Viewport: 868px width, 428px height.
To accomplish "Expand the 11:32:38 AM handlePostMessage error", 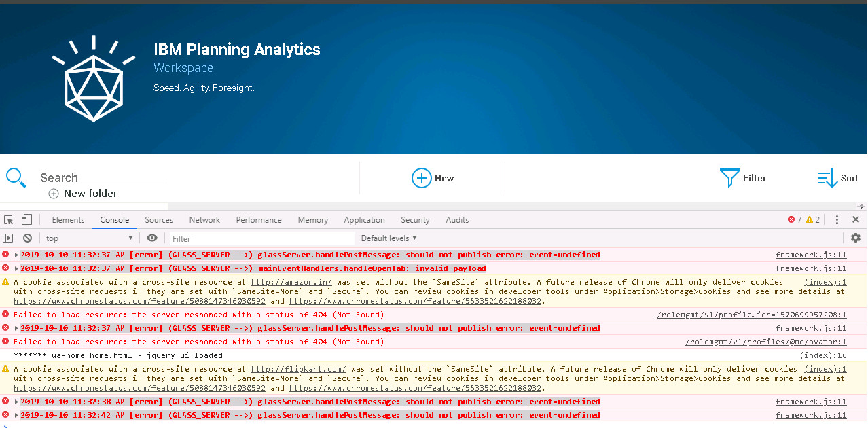I will [x=16, y=402].
